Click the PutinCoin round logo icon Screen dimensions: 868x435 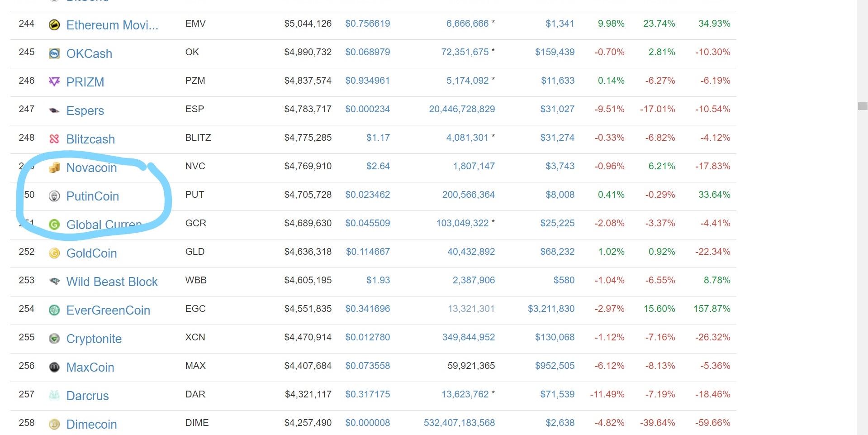(54, 196)
